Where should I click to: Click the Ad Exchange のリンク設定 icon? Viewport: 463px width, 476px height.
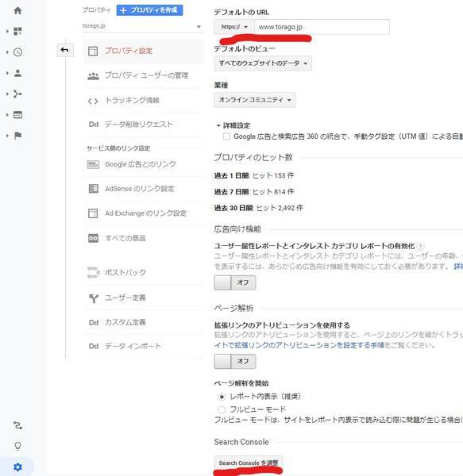click(93, 213)
